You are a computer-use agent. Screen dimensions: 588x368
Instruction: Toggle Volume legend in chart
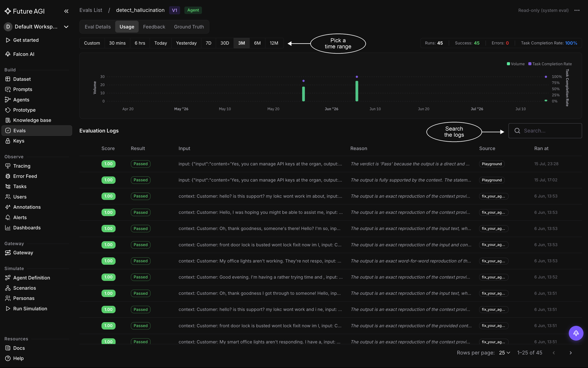click(516, 64)
